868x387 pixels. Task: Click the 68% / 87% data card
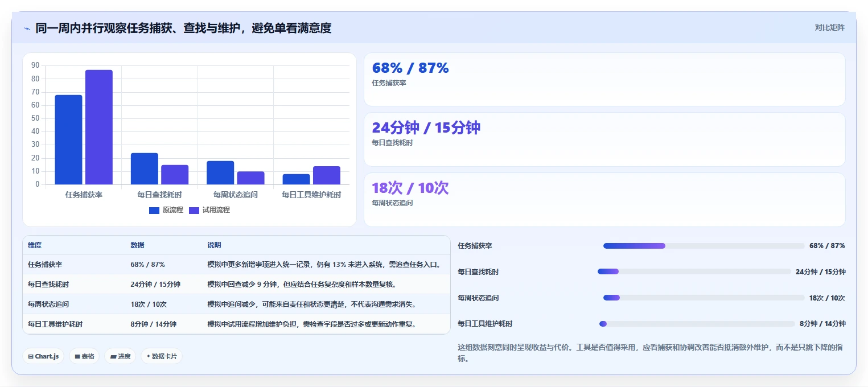pyautogui.click(x=604, y=80)
